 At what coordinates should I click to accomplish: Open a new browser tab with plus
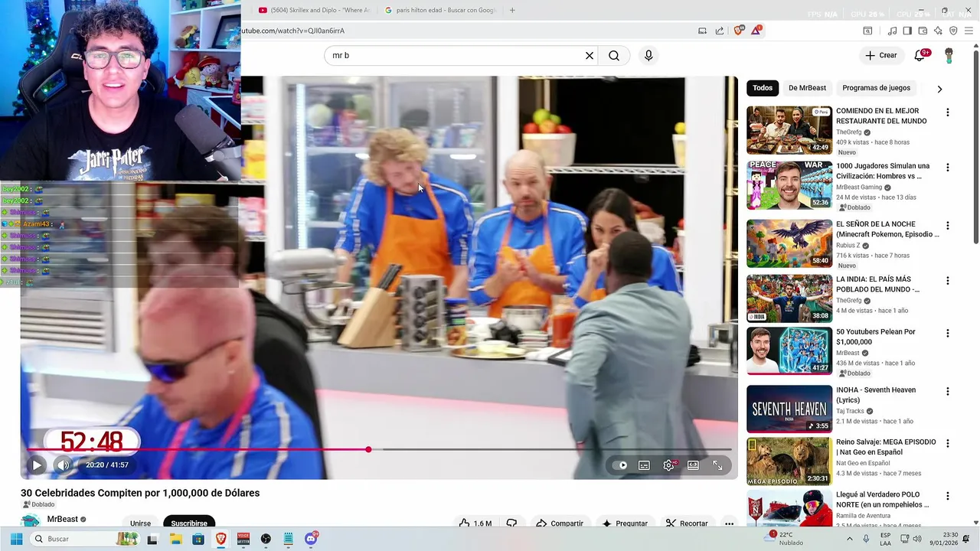pyautogui.click(x=512, y=10)
